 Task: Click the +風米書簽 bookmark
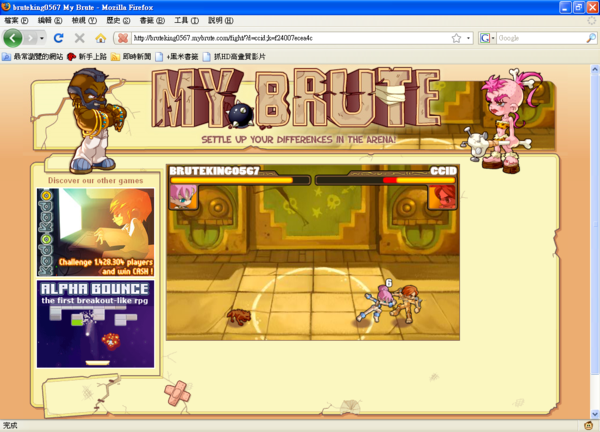[x=177, y=57]
